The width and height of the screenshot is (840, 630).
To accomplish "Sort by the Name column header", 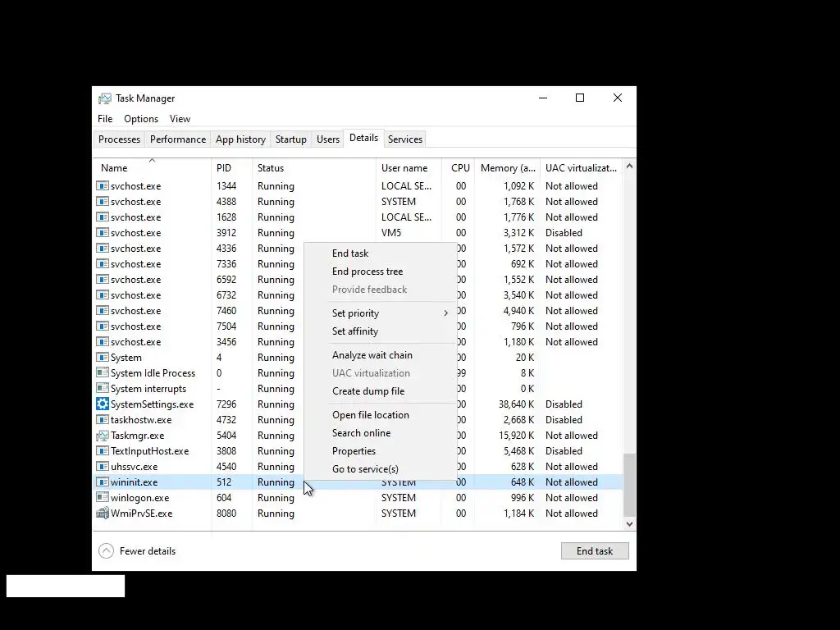I will pos(152,167).
